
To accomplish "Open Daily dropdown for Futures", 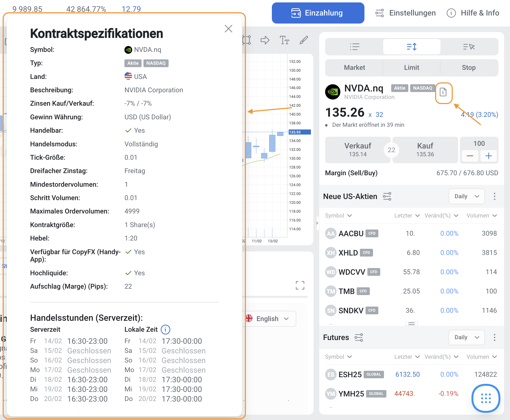I will point(466,337).
